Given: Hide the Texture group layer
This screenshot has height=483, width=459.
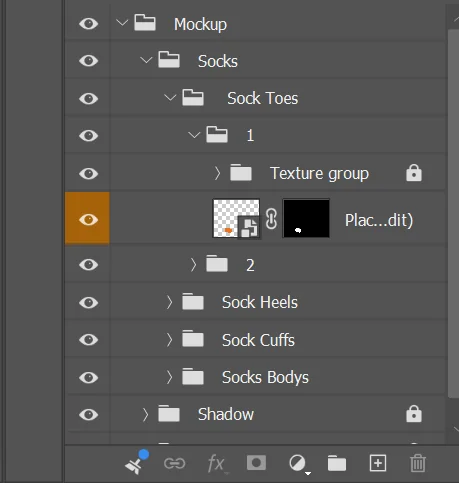Looking at the screenshot, I should coord(88,173).
